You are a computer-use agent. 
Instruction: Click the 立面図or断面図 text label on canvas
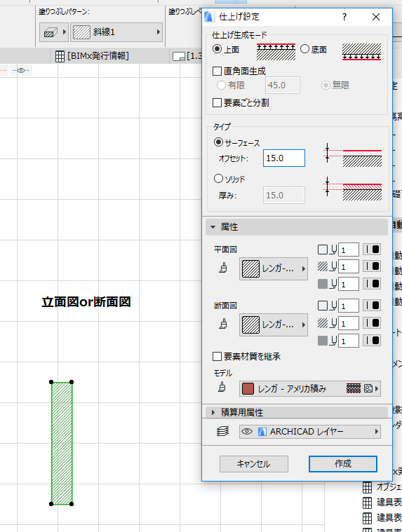click(x=86, y=301)
